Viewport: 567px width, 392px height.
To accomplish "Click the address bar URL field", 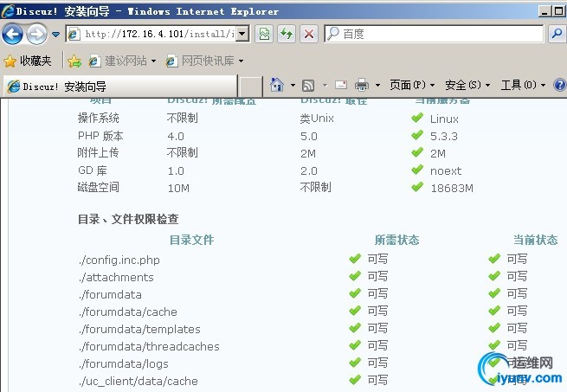I will pos(159,34).
